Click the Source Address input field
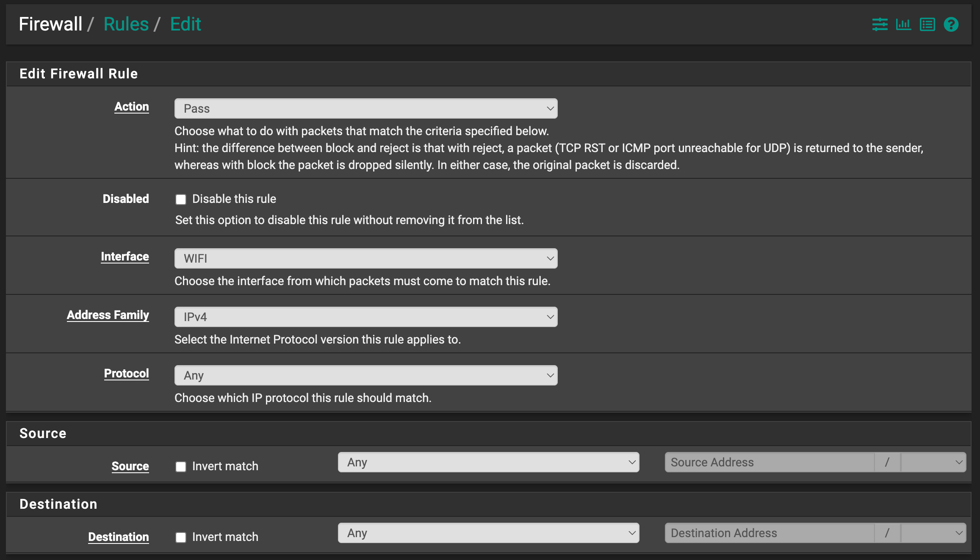The height and width of the screenshot is (560, 980). pos(769,462)
